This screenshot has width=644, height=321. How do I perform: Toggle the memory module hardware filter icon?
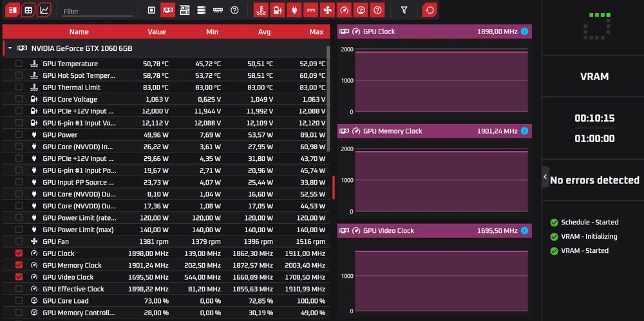[x=218, y=10]
